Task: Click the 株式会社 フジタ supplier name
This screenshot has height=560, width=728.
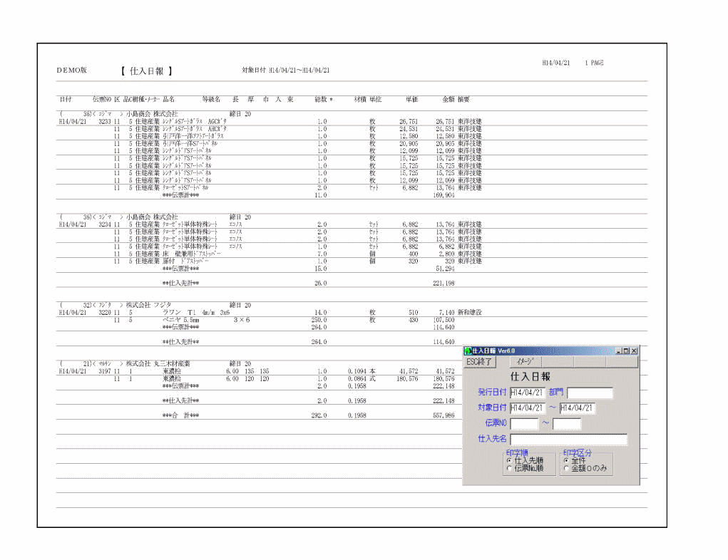Action: pyautogui.click(x=148, y=305)
